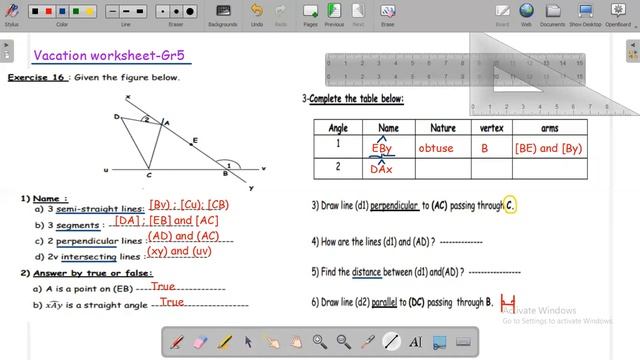Open the Backgrounds chooser
The width and height of the screenshot is (640, 360).
pos(223,15)
